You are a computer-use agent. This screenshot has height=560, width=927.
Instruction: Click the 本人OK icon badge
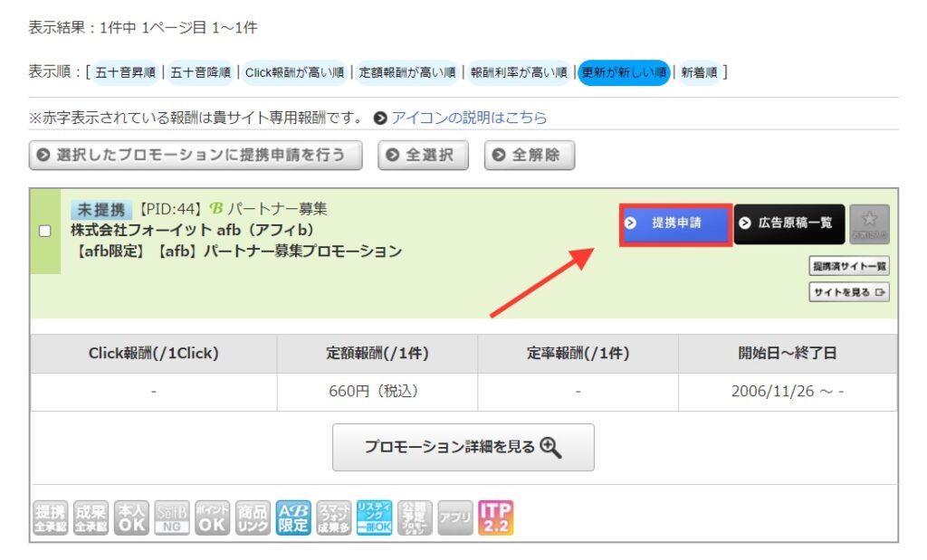tap(130, 518)
